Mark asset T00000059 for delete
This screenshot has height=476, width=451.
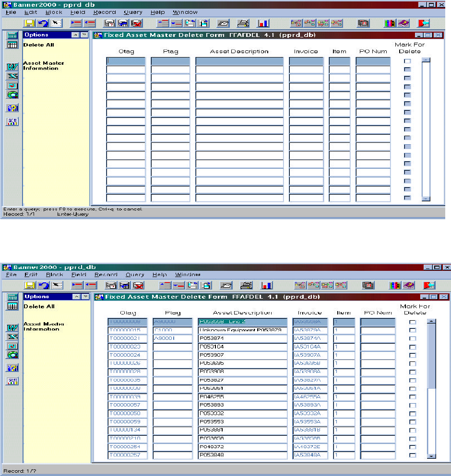(413, 422)
